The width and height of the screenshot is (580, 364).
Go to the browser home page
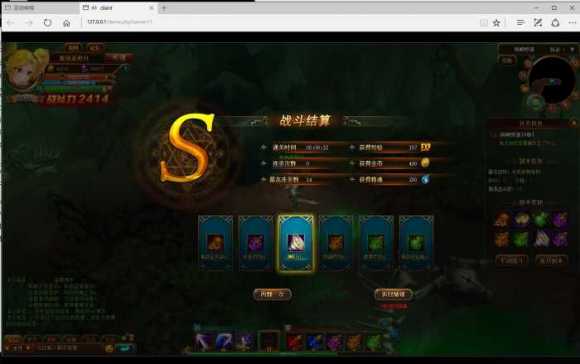click(67, 23)
